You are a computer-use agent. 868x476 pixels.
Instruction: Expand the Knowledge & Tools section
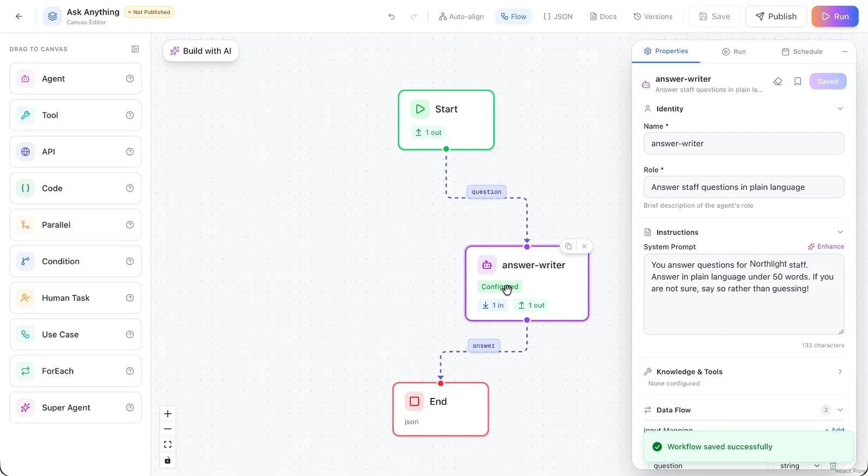tap(840, 371)
